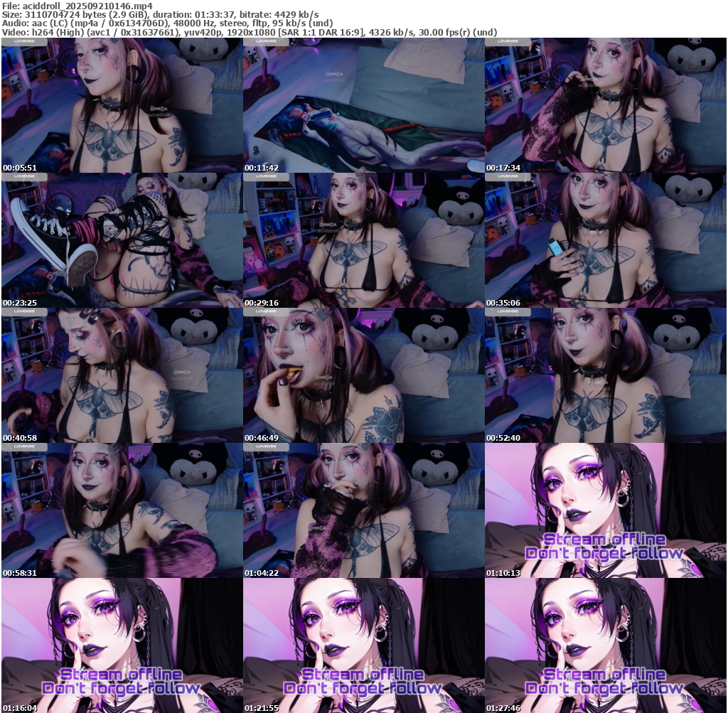728x713 pixels.
Task: Select the frame marked 00:17:34
Action: point(606,105)
